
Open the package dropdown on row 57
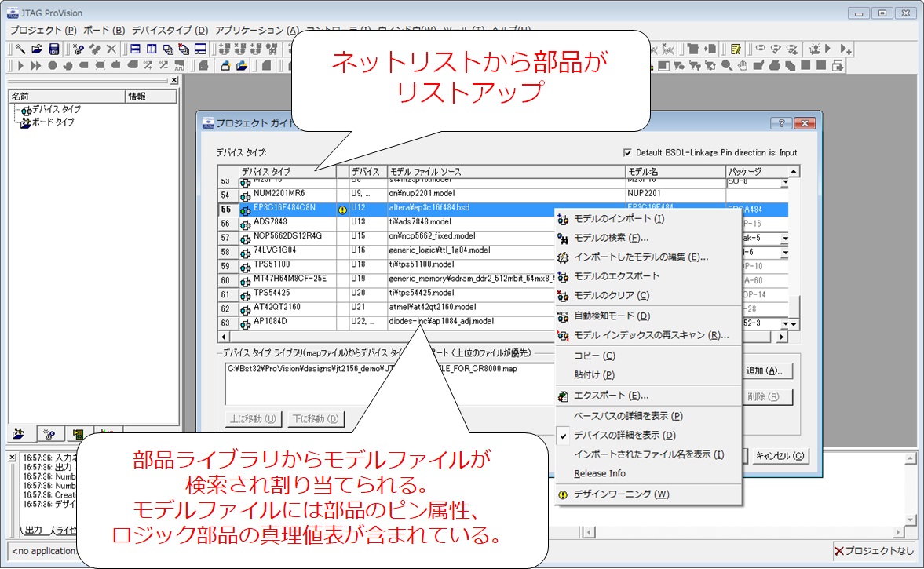(x=785, y=239)
